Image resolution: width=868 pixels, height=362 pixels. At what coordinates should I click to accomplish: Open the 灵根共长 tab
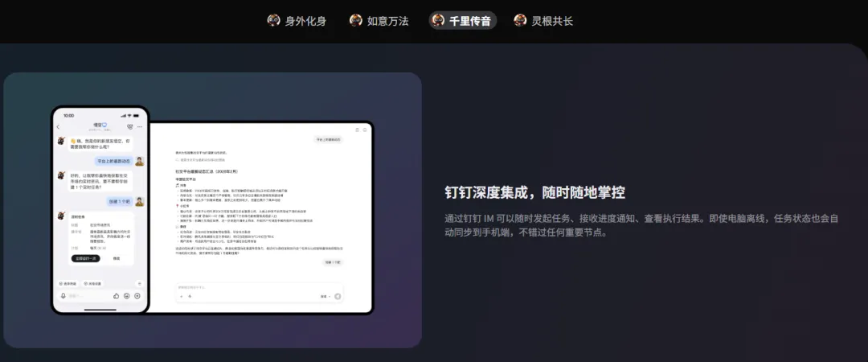pyautogui.click(x=543, y=21)
